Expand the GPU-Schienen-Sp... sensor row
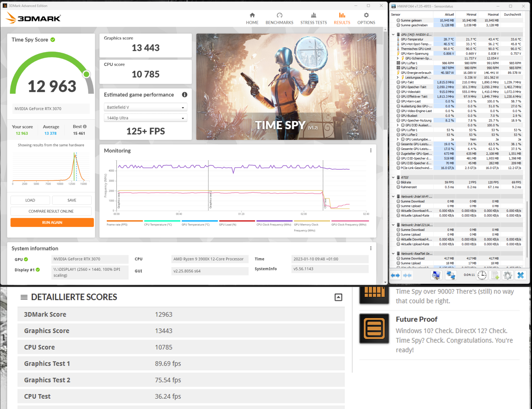 pos(398,58)
